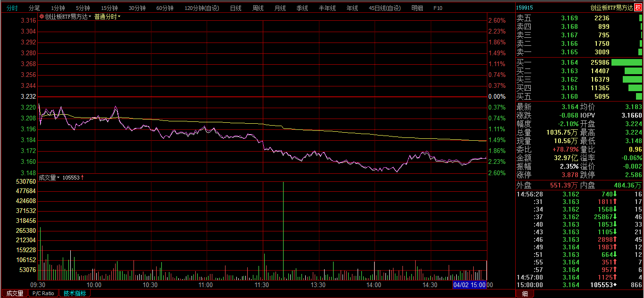Switch to the 分笔 tick chart tab
Viewport: 644px width, 298px height.
click(34, 8)
